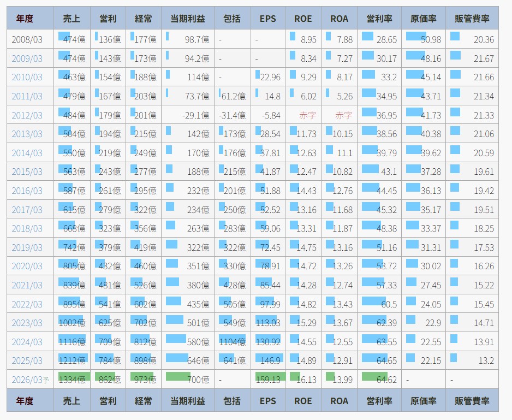Select the -29.1億 net loss cell
Image resolution: width=512 pixels, height=420 pixels.
pos(188,115)
